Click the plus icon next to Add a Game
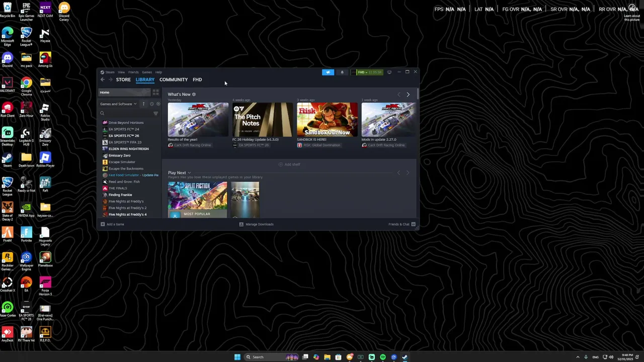The image size is (644, 362). (x=103, y=224)
